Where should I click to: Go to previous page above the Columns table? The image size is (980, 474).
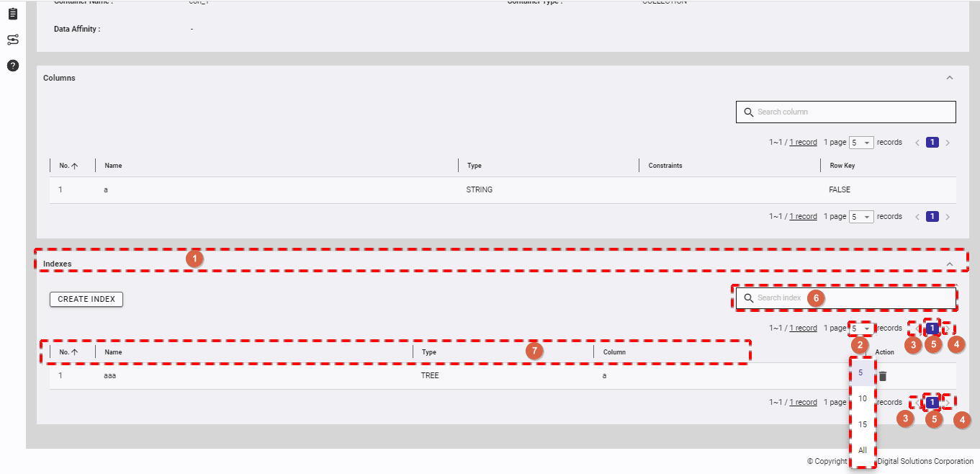[x=917, y=143]
